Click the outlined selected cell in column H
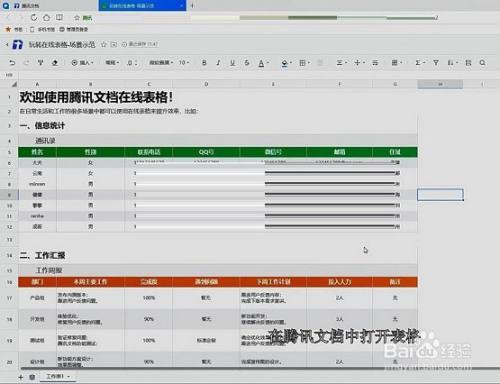Viewport: 500px width, 384px height. pos(440,195)
